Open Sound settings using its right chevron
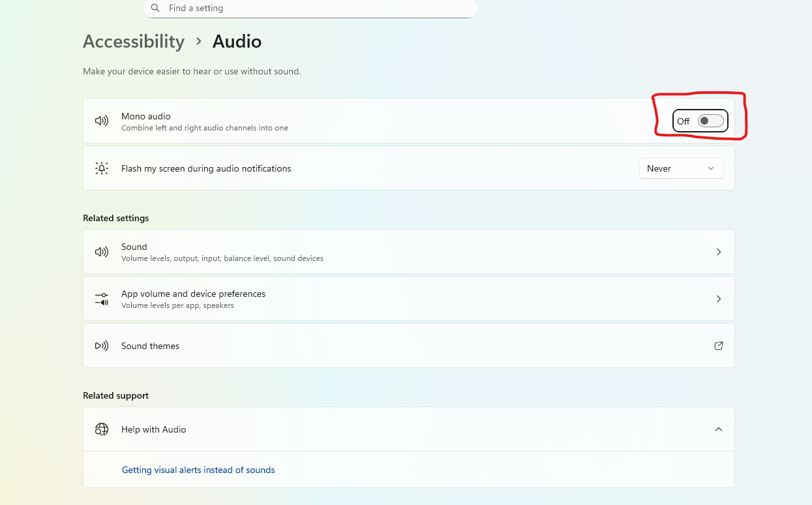812x505 pixels. [719, 252]
